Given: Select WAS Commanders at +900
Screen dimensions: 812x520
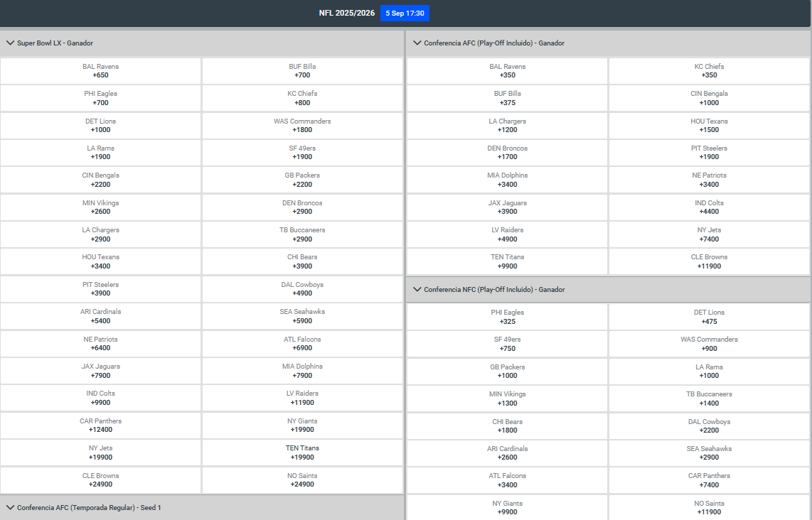Looking at the screenshot, I should point(710,344).
